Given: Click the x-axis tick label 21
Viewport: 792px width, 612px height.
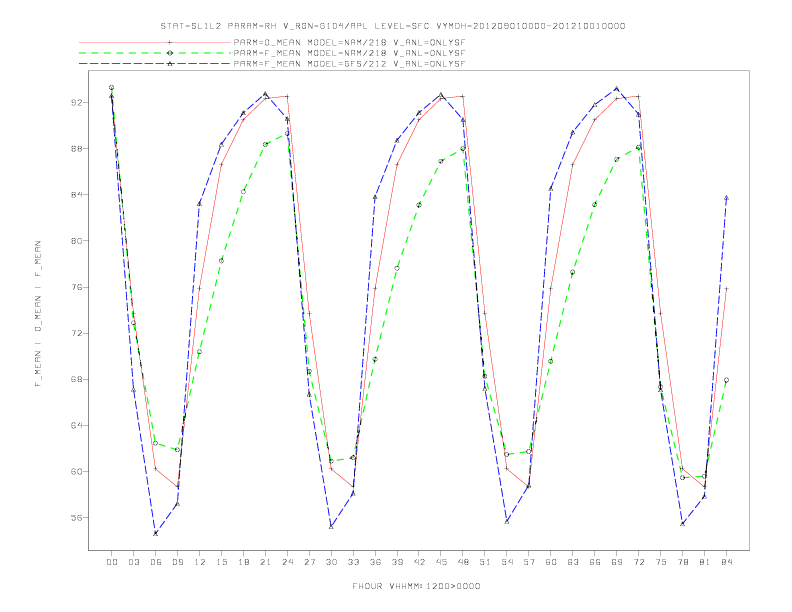Looking at the screenshot, I should (x=265, y=562).
